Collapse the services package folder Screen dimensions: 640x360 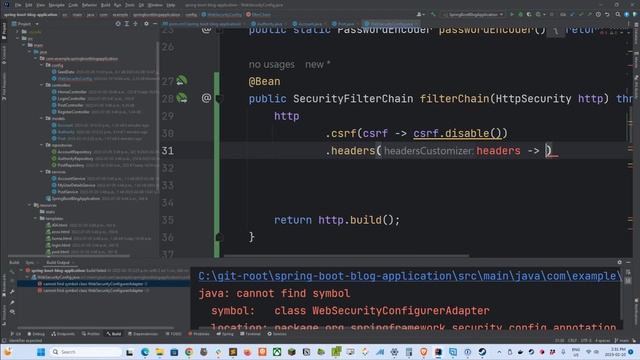[x=42, y=172]
